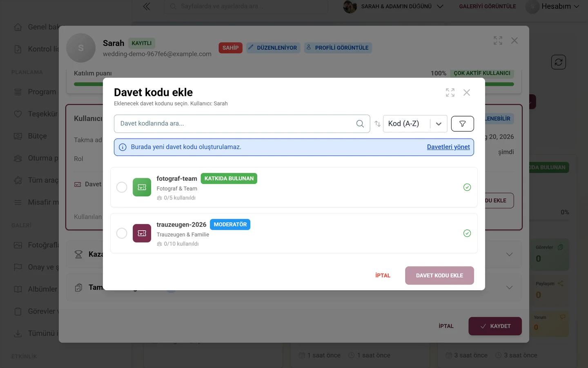Expand the Davet kodu ekle dialog to fullscreen
The width and height of the screenshot is (588, 368).
(x=450, y=92)
